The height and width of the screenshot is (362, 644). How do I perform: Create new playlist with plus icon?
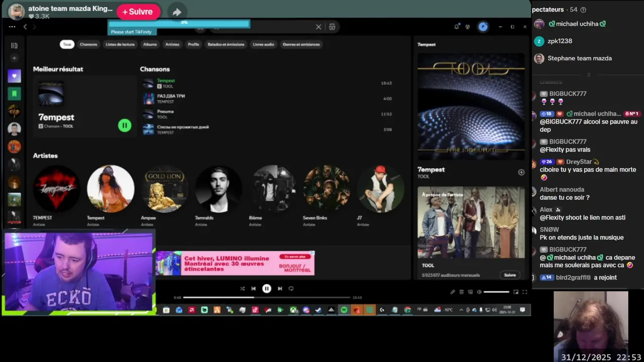pos(14,58)
